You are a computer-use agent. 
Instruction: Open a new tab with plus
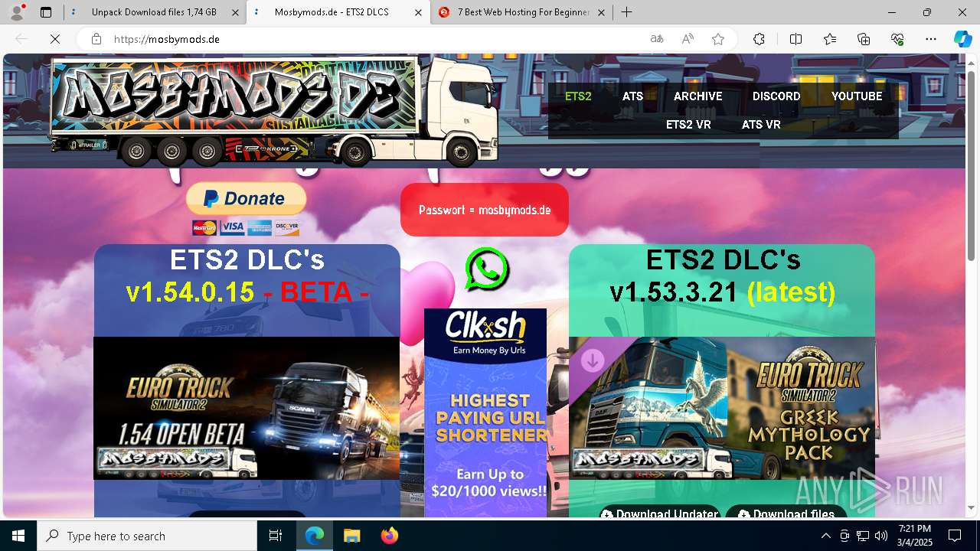(626, 12)
